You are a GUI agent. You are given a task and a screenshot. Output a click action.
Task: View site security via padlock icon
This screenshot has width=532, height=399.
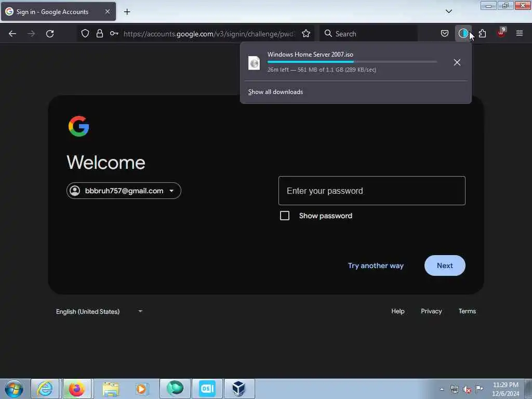click(x=99, y=33)
